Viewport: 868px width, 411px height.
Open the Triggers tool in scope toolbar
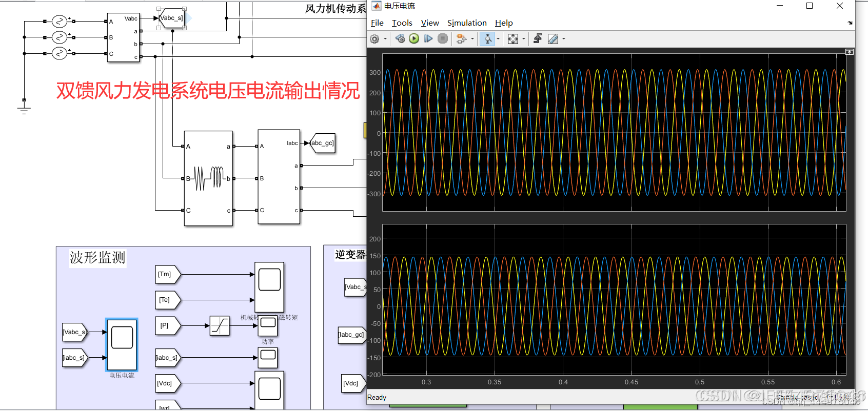538,39
